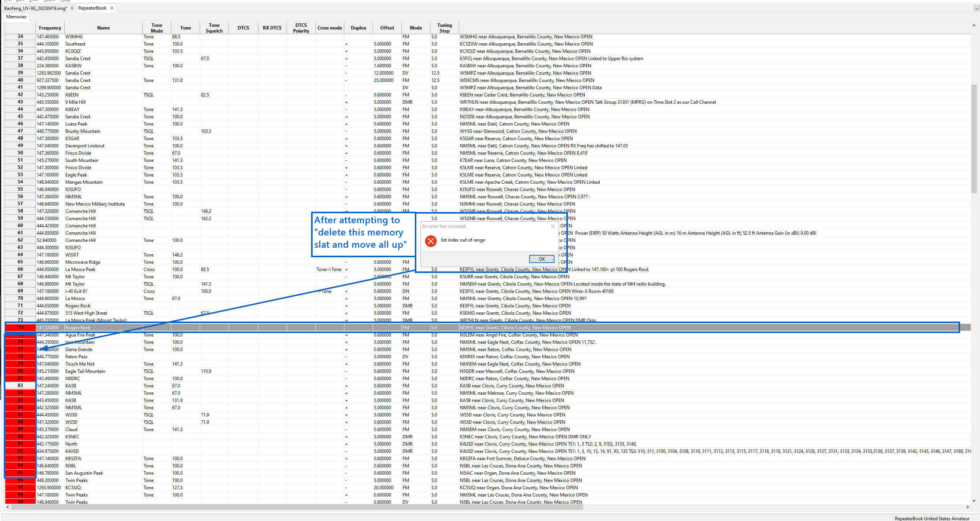
Task: Click name cell Luera Peak
Action: click(x=103, y=124)
